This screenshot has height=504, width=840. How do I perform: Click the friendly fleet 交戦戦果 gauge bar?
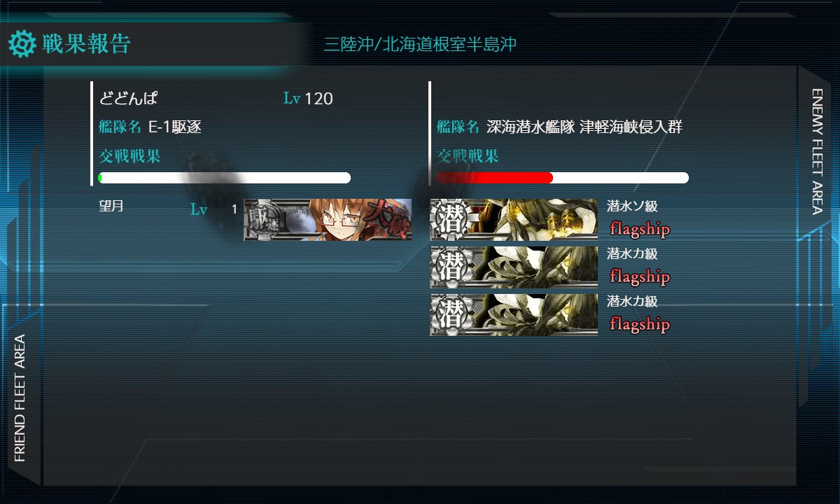pos(224,178)
